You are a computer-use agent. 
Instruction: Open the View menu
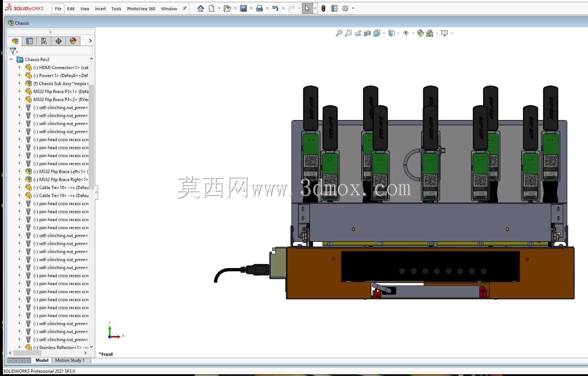coord(85,8)
